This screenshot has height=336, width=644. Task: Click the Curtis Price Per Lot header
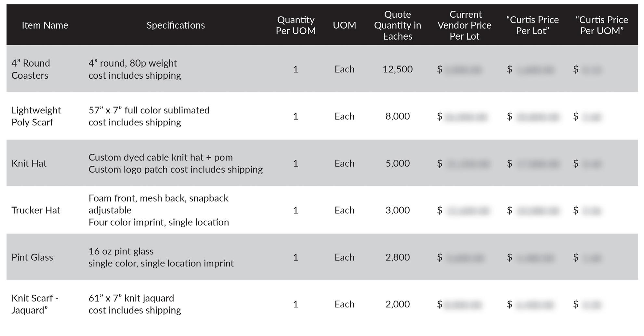(532, 25)
